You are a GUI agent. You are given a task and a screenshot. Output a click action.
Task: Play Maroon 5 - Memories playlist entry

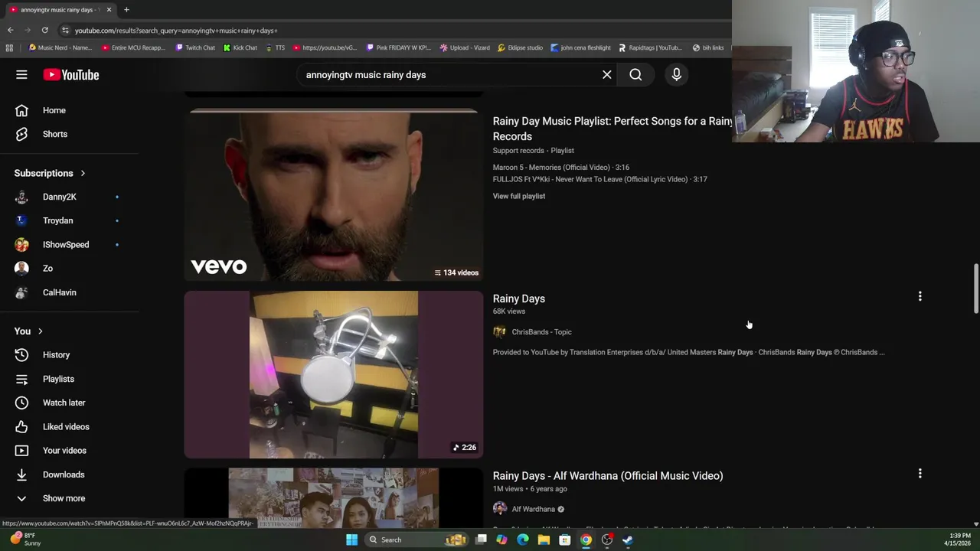561,167
